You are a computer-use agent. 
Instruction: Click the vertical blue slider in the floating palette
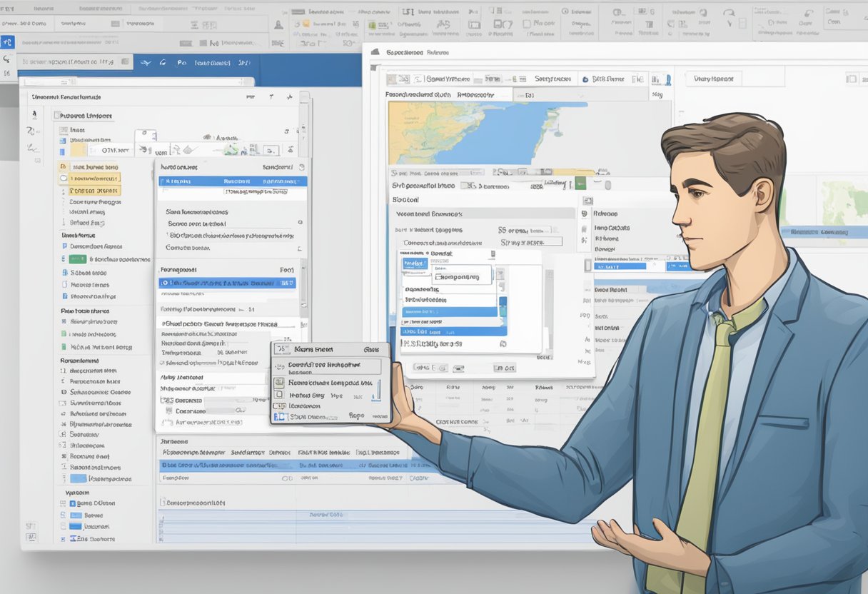379,391
